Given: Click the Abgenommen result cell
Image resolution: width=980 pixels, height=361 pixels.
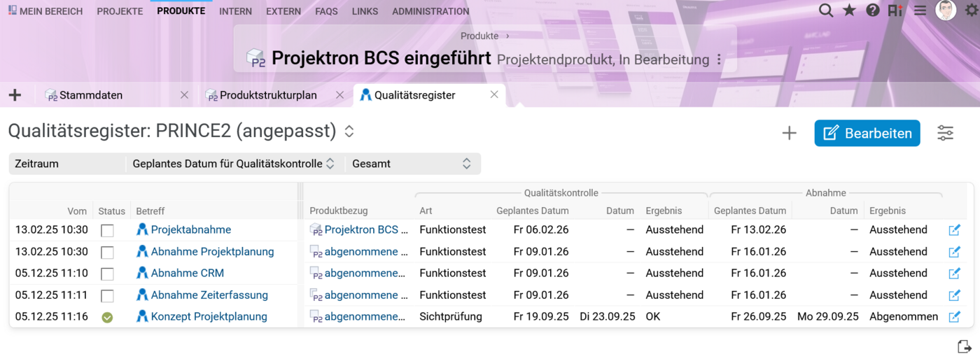Looking at the screenshot, I should tap(904, 317).
